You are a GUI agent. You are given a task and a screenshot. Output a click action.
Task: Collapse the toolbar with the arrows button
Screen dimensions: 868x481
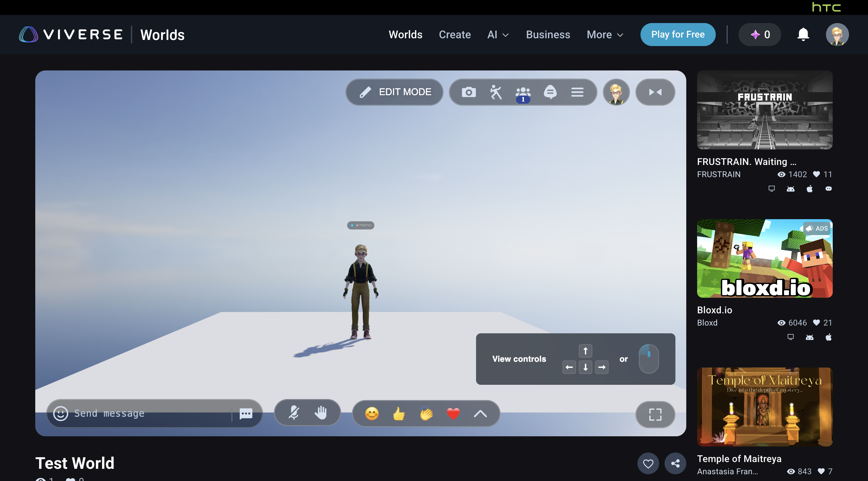click(655, 92)
